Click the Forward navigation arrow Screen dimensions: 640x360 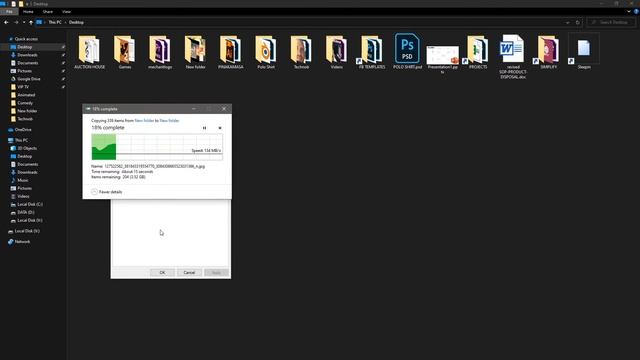(x=16, y=22)
